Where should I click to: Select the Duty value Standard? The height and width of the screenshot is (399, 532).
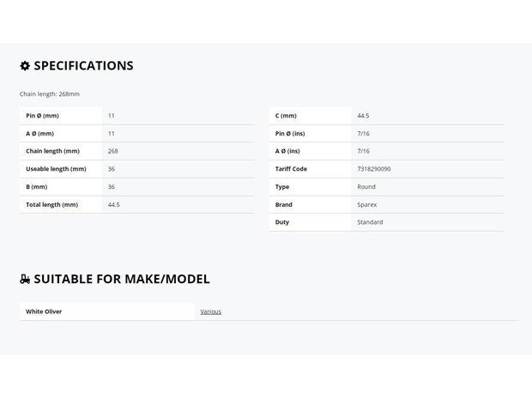pyautogui.click(x=370, y=222)
